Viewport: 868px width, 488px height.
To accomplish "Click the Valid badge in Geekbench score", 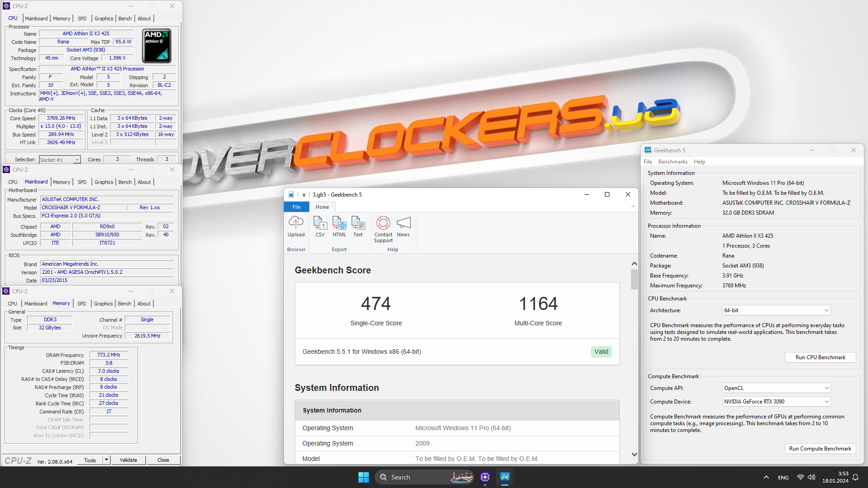I will (601, 352).
